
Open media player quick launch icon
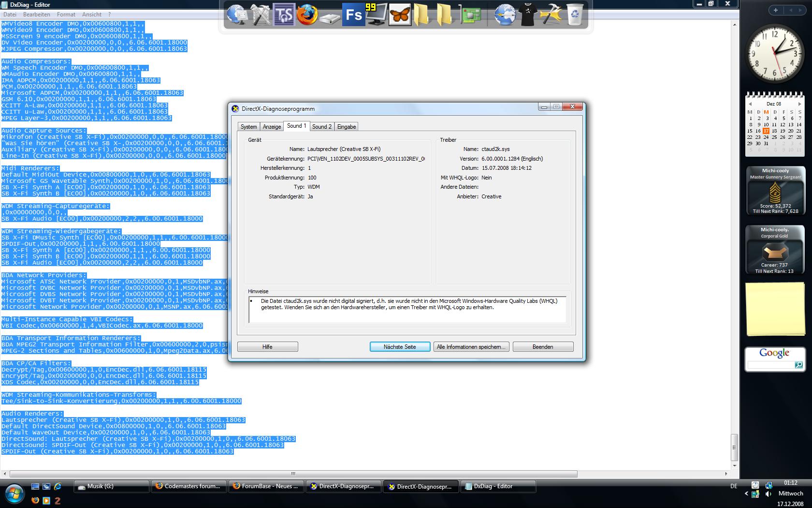click(46, 500)
